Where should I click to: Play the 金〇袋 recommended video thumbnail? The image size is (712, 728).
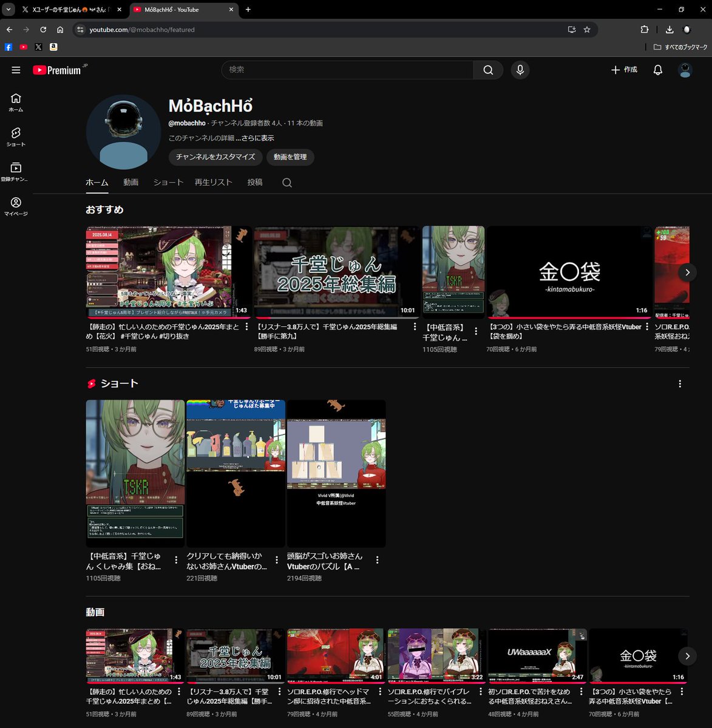tap(569, 272)
